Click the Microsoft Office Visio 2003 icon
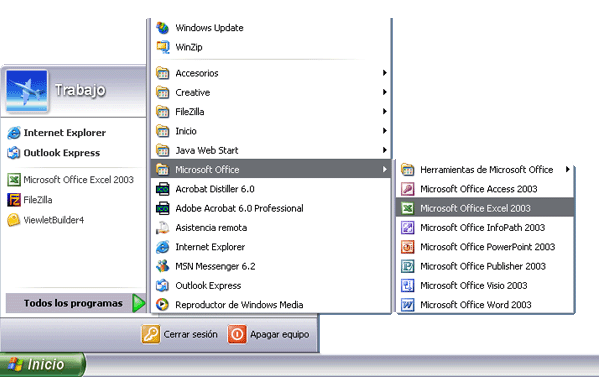 coord(408,285)
